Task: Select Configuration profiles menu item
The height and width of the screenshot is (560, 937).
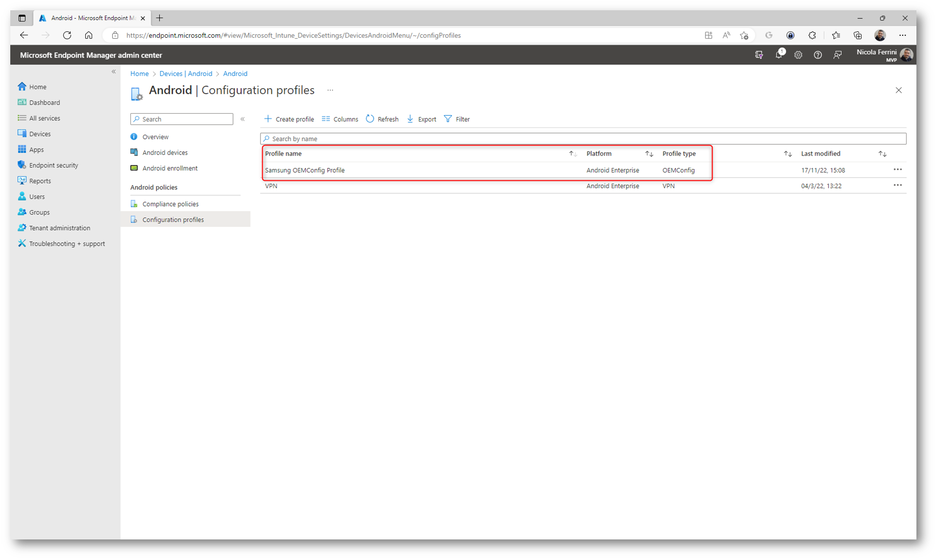Action: [185, 219]
